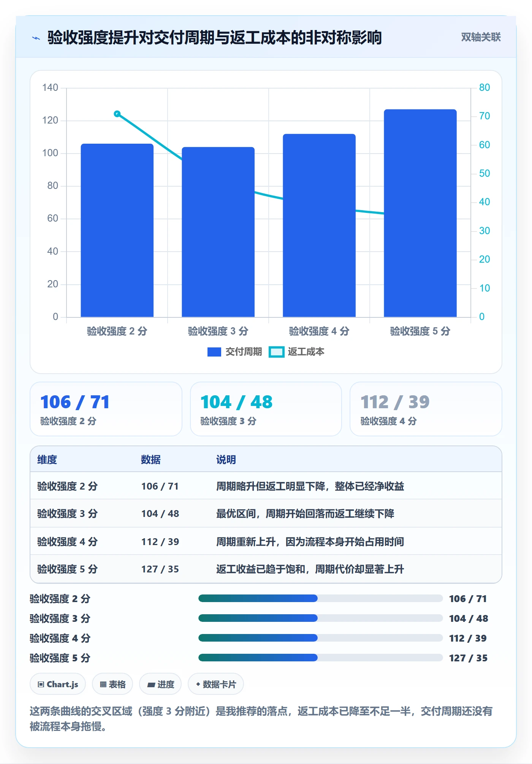Pick the chart bar for 验收强度 4 分

[x=319, y=225]
